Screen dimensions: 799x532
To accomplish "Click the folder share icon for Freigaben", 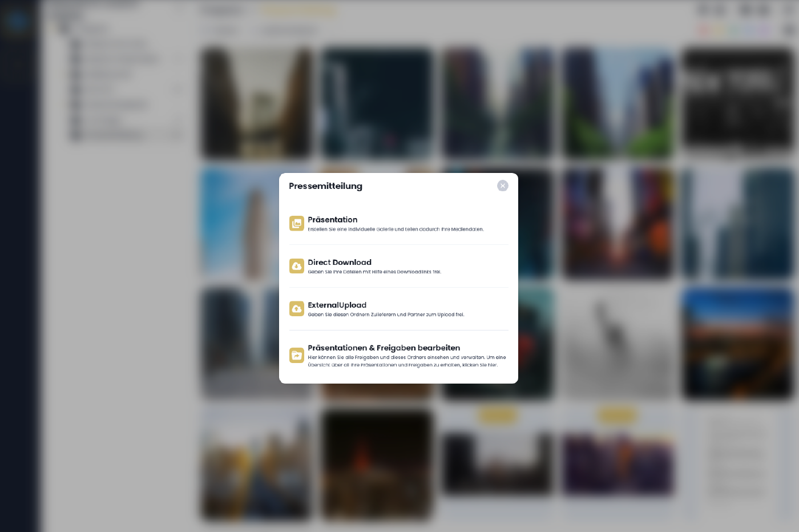I will pyautogui.click(x=296, y=356).
